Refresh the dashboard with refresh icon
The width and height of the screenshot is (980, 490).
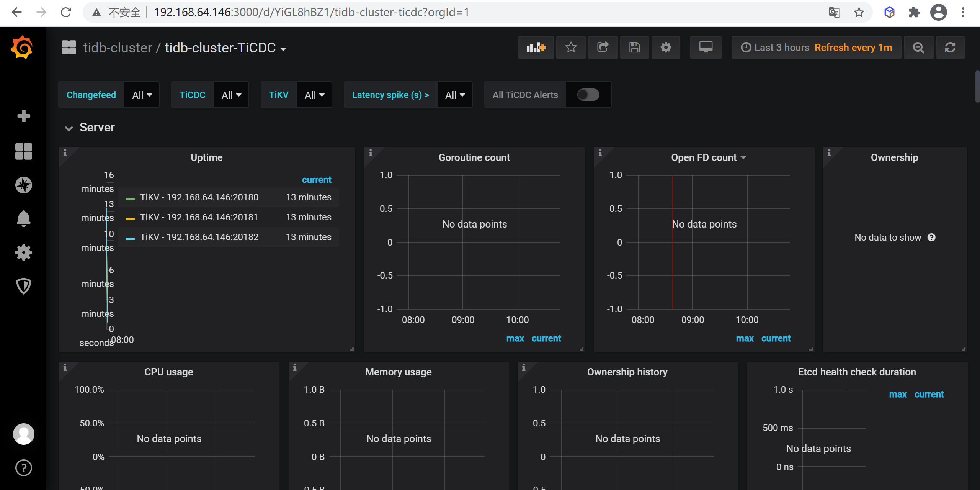950,48
